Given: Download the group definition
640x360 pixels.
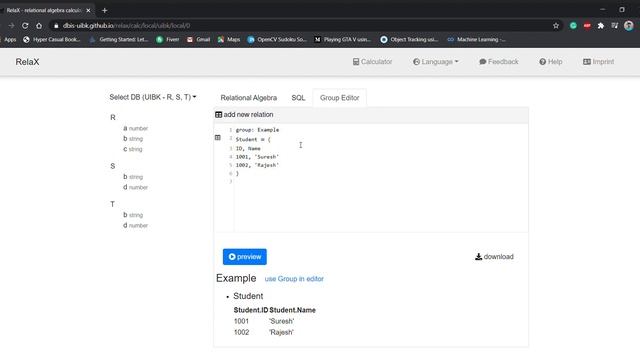Looking at the screenshot, I should click(x=494, y=257).
